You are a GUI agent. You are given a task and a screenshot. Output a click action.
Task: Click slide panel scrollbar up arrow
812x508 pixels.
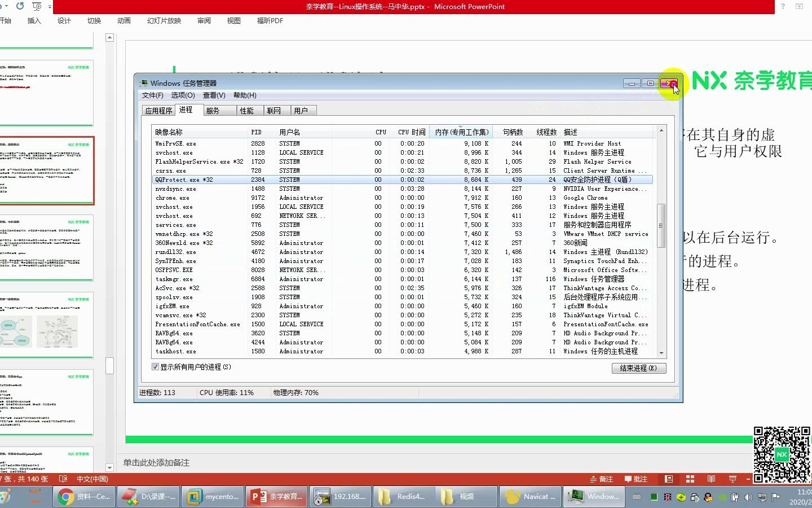coord(110,38)
